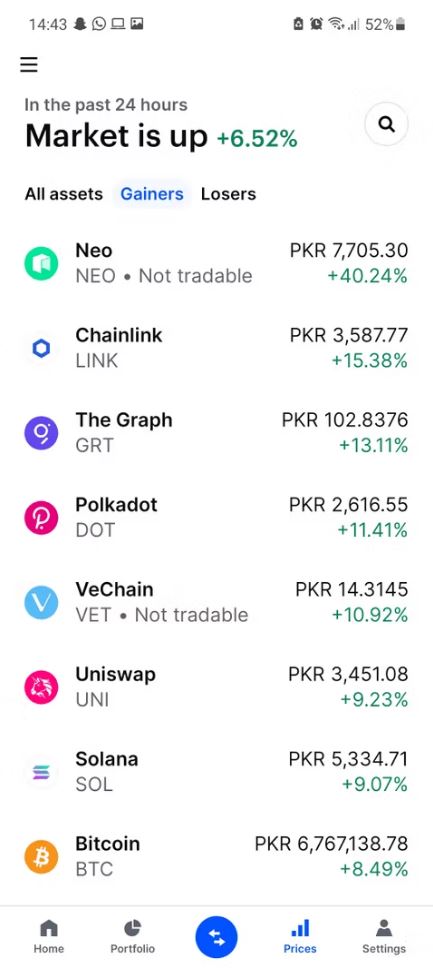Screen dimensions: 433x968
Task: Tap the green Neo coin icon
Action: (x=41, y=264)
